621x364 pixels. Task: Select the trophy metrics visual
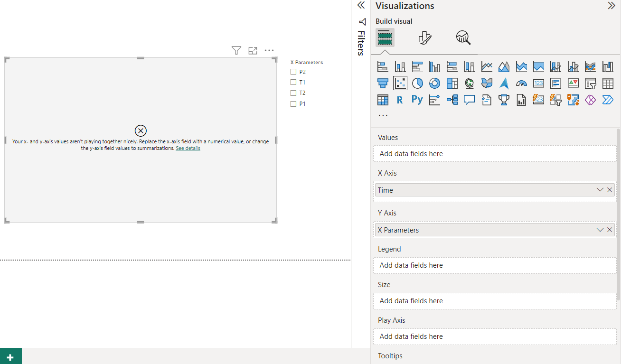click(x=504, y=100)
